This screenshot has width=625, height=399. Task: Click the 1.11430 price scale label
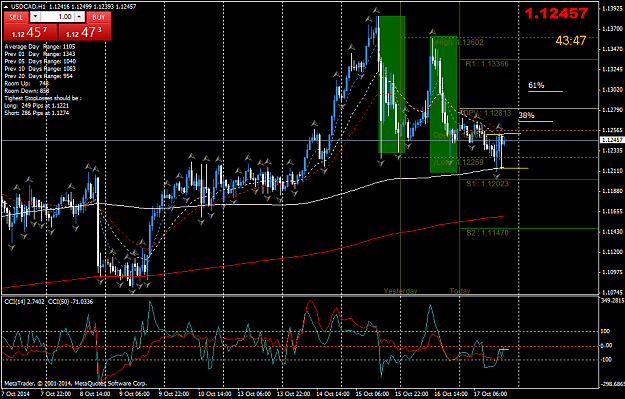pyautogui.click(x=612, y=232)
